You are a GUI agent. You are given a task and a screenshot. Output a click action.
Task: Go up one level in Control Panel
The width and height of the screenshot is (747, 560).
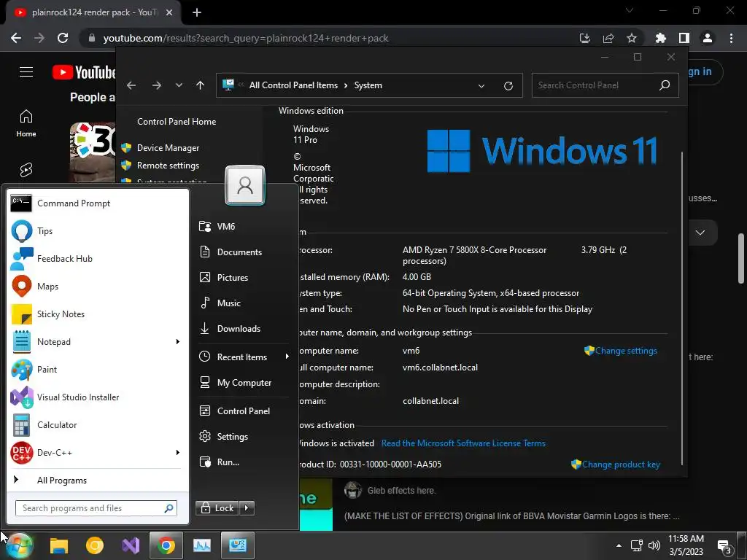coord(200,85)
